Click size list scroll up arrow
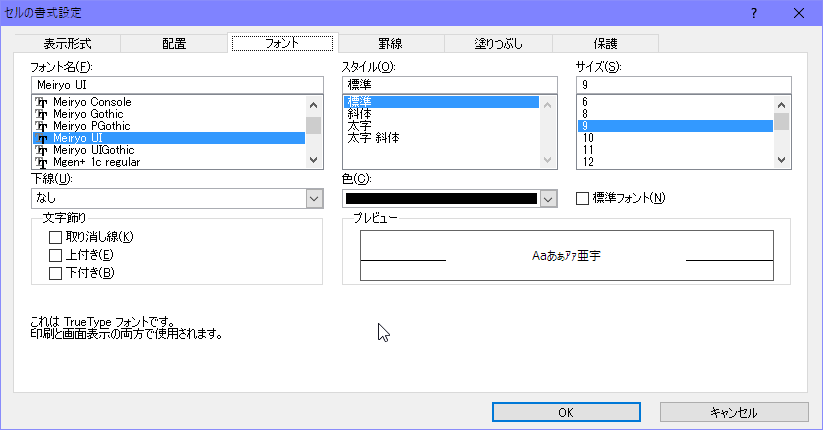 point(781,105)
